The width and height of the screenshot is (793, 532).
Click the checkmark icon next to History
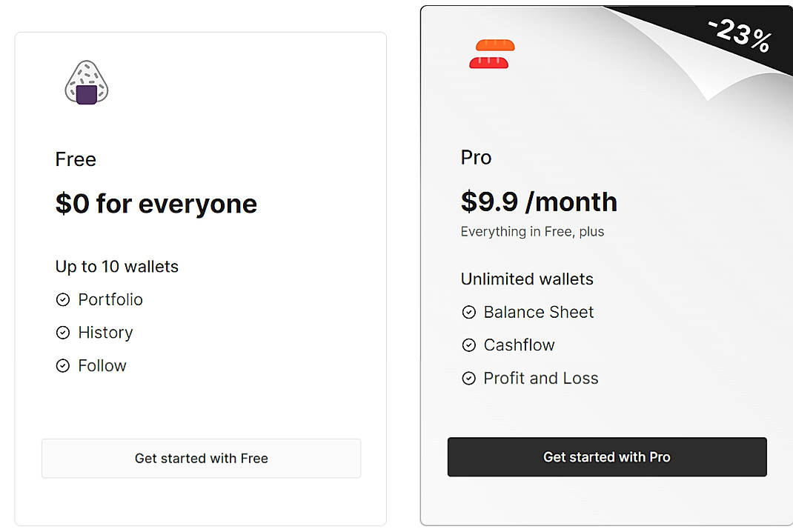click(x=63, y=333)
